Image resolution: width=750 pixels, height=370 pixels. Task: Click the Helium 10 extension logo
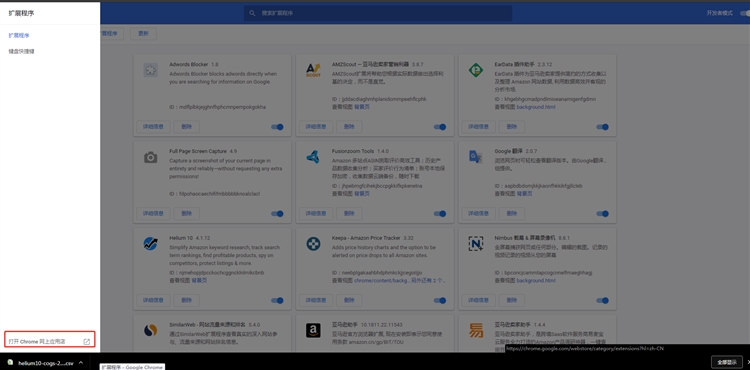[x=150, y=244]
